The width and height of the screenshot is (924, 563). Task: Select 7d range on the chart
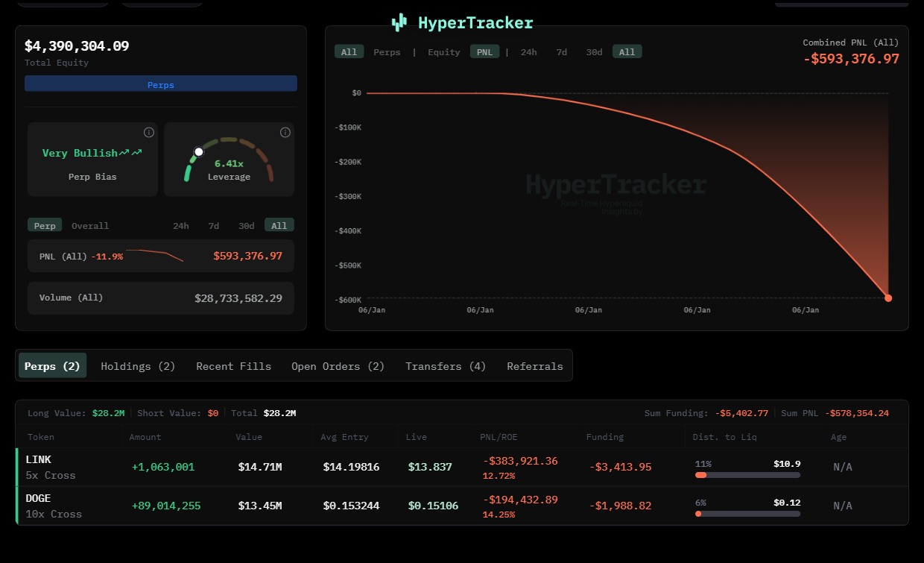[562, 51]
